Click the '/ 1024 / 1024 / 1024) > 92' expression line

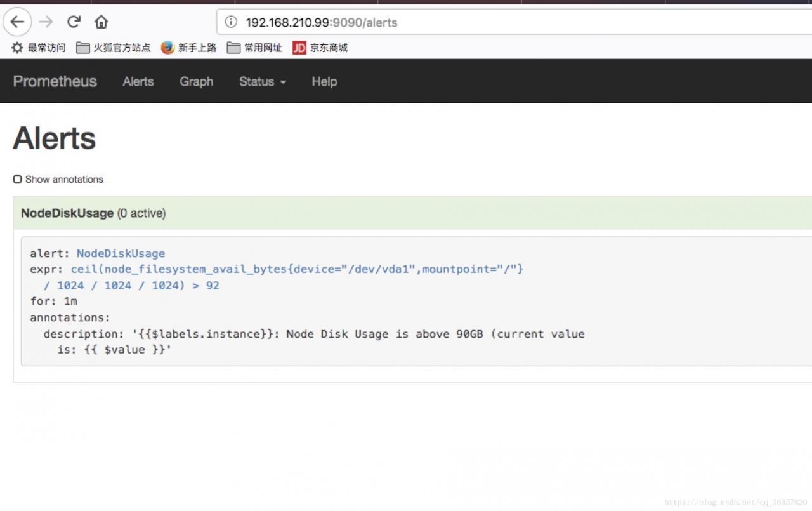[x=131, y=286]
